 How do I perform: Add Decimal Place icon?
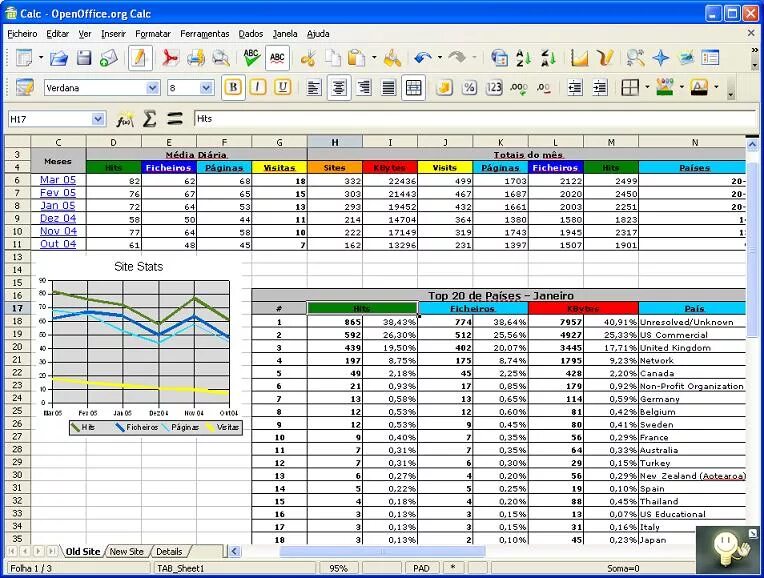pyautogui.click(x=518, y=88)
